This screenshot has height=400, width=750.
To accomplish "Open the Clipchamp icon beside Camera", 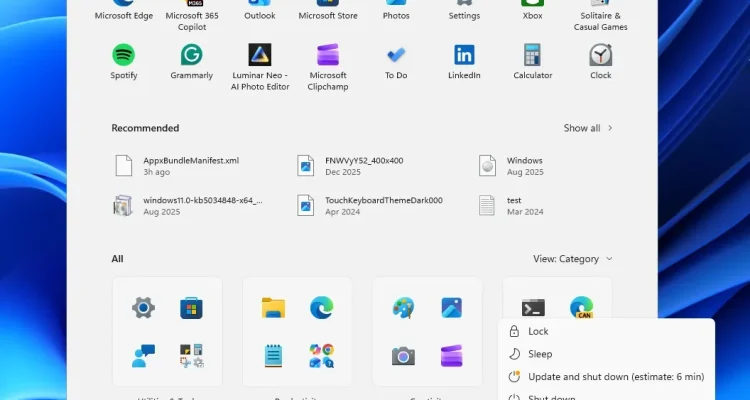I will point(452,356).
